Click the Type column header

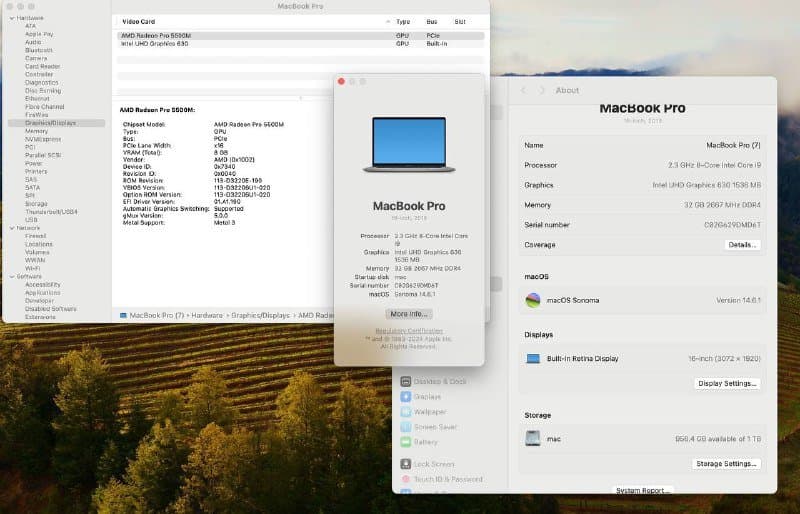(403, 22)
